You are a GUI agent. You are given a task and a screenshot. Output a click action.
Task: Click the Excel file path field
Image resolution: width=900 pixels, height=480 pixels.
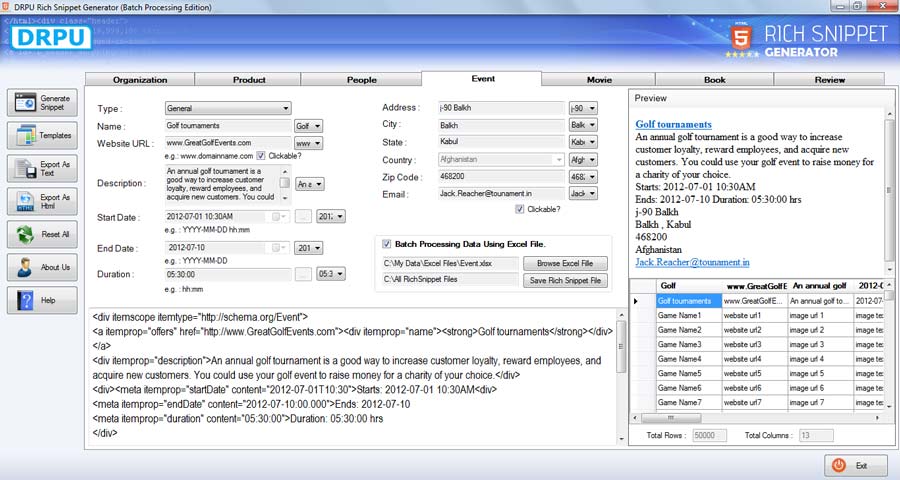[x=450, y=264]
